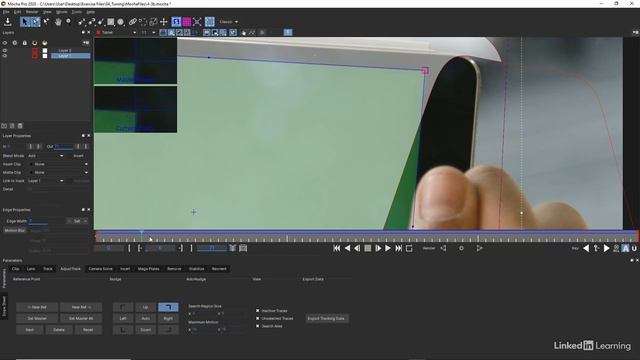Click the Save project icon

pyautogui.click(x=7, y=22)
